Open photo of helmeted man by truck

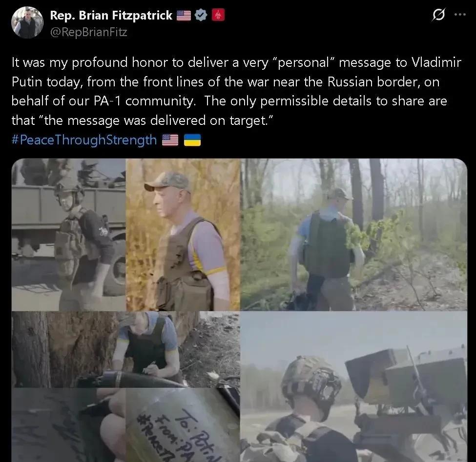69,235
